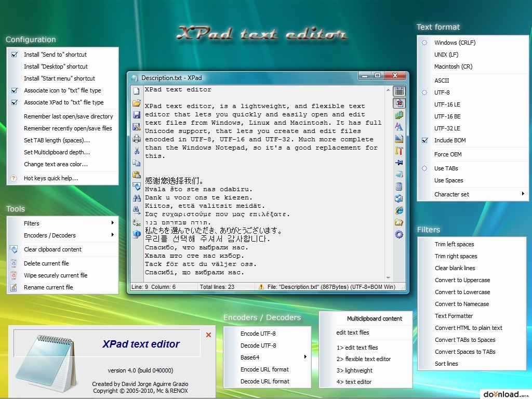
Task: Click scrollbar down arrow in text area
Action: coord(388,278)
